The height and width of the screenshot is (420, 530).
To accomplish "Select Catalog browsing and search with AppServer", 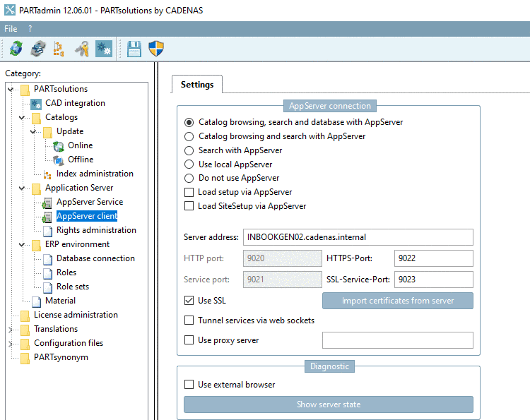I will [x=189, y=136].
